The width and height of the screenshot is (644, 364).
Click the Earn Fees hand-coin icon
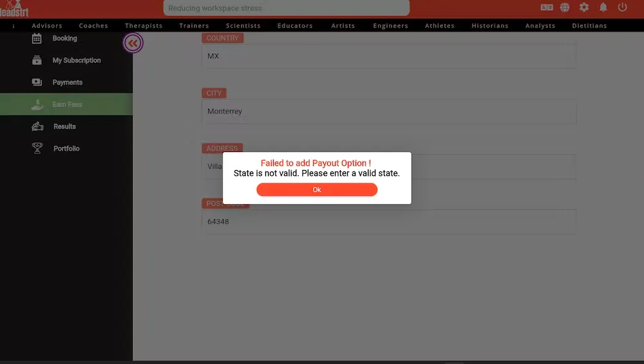(37, 104)
